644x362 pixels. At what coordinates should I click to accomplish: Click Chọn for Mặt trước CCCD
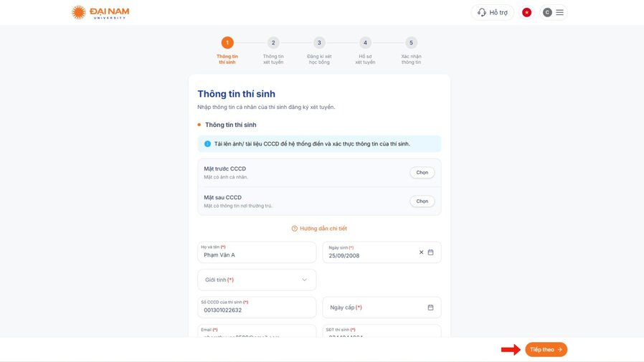[x=422, y=172]
